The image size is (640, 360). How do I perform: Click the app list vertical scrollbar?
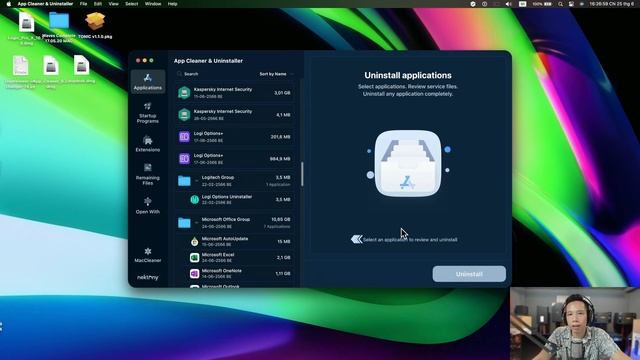point(302,174)
